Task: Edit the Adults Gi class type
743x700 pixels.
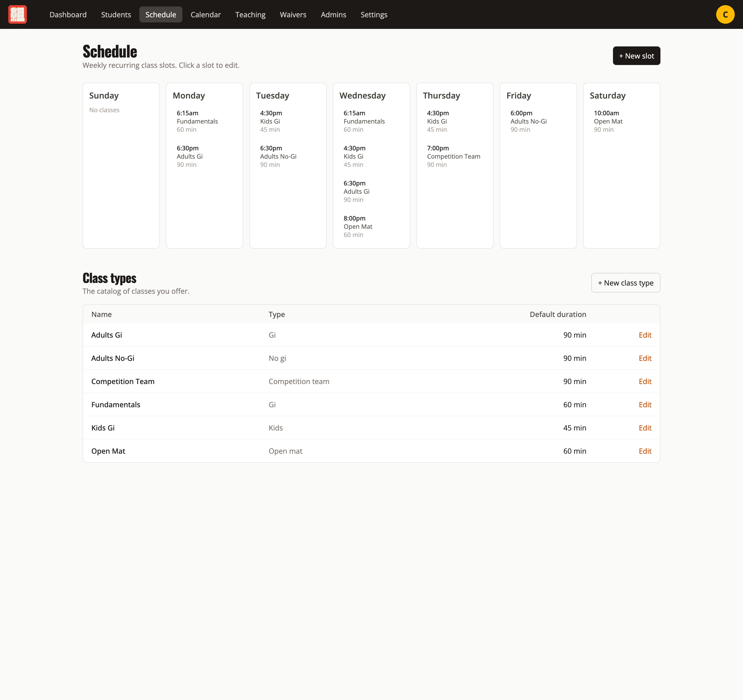Action: pyautogui.click(x=645, y=335)
